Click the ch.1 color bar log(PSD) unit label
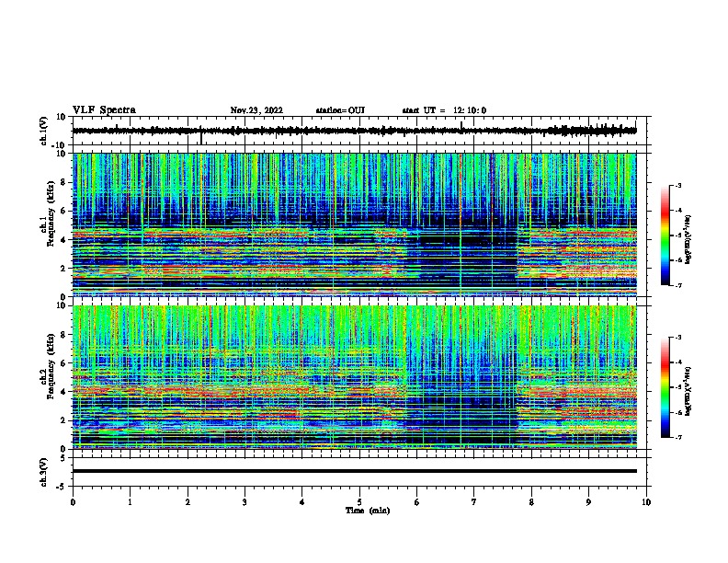The height and width of the screenshot is (563, 728). point(688,239)
